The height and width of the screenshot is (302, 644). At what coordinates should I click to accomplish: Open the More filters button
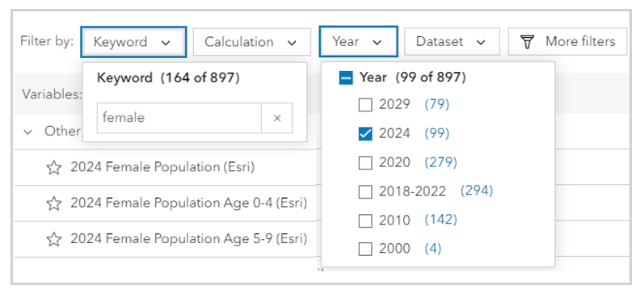(567, 41)
